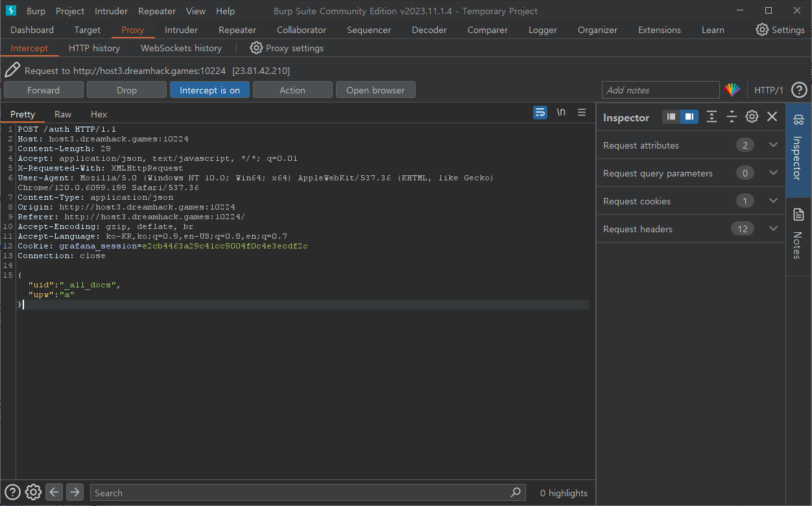Screen dimensions: 812x506
Task: Toggle non-printable characters display
Action: [x=561, y=112]
